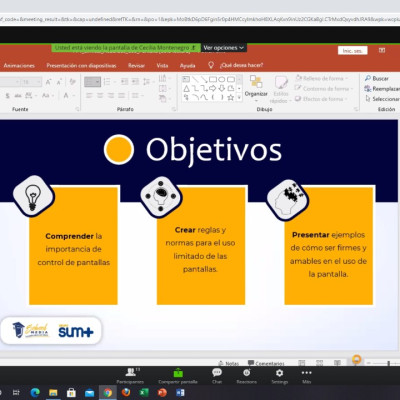Toggle strikethrough text formatting in Fuente

[x=18, y=96]
